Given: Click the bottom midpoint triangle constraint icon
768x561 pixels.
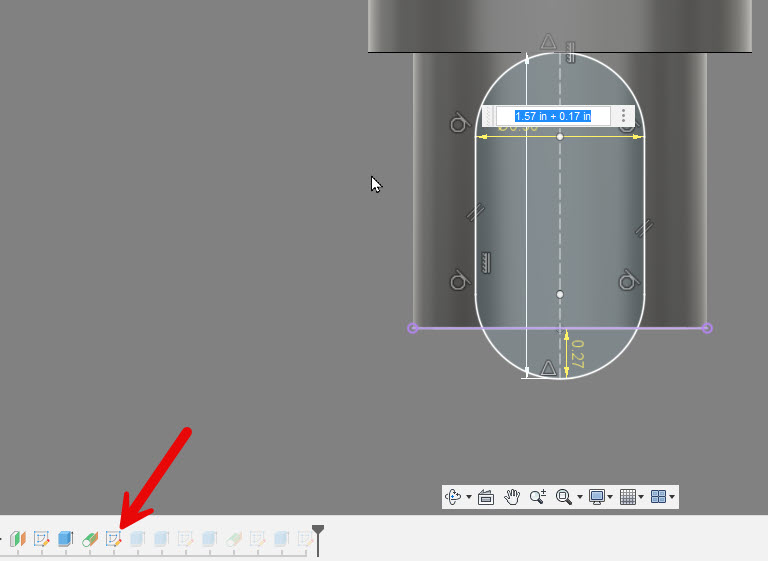Looking at the screenshot, I should tap(548, 368).
